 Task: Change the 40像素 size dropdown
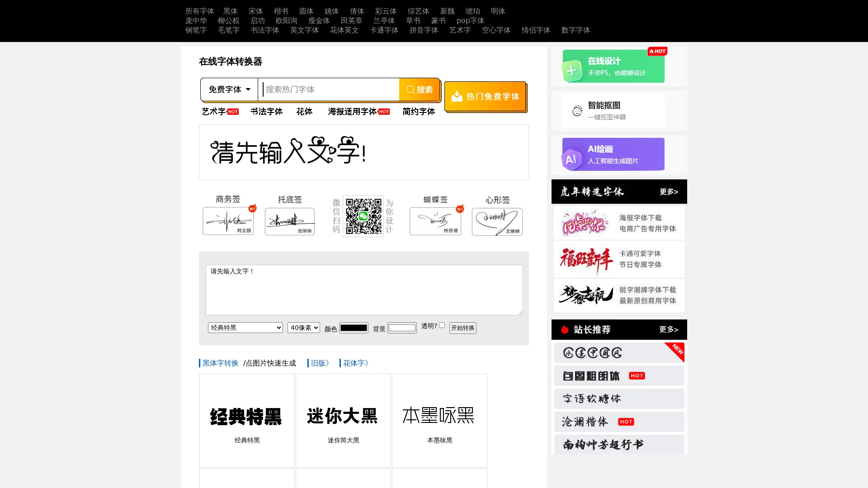303,328
